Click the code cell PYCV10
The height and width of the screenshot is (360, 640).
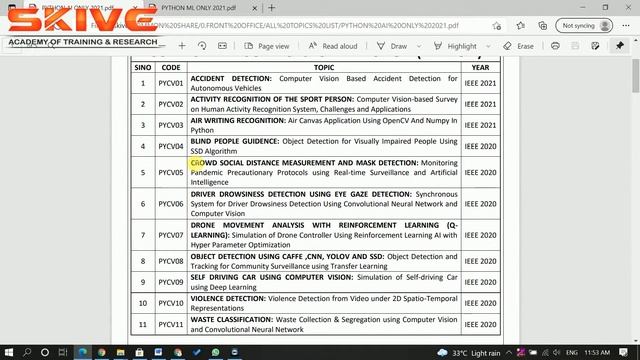tap(171, 303)
